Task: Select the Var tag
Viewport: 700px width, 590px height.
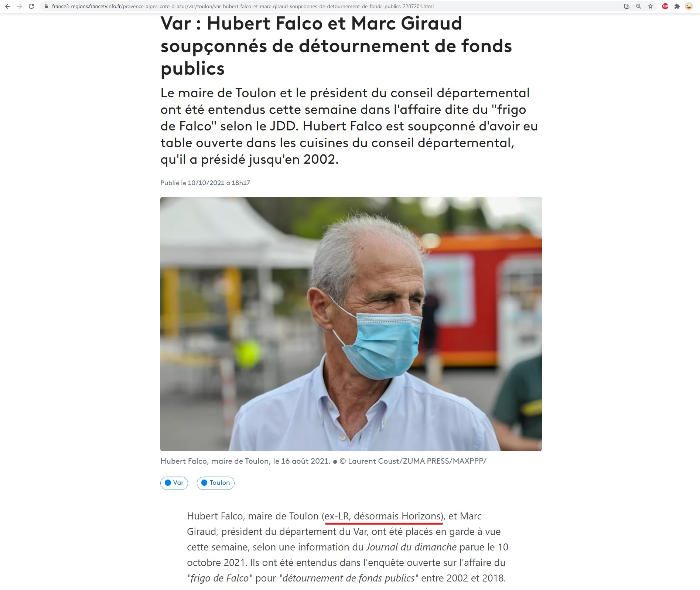Action: (x=174, y=483)
